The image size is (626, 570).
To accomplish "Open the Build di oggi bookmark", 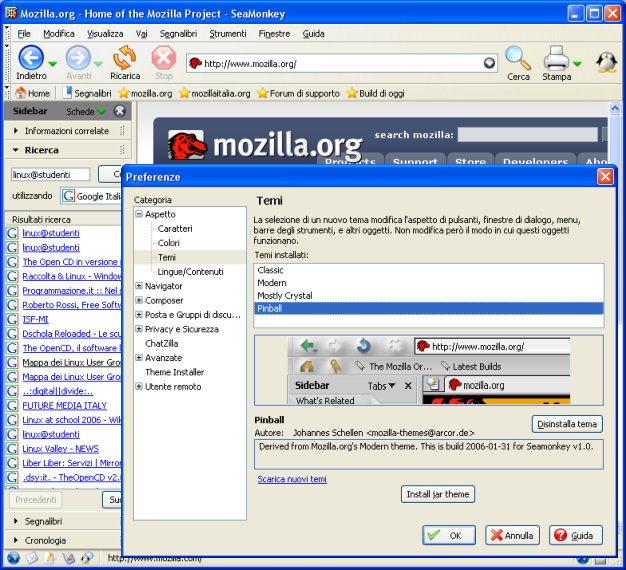I will coord(375,93).
